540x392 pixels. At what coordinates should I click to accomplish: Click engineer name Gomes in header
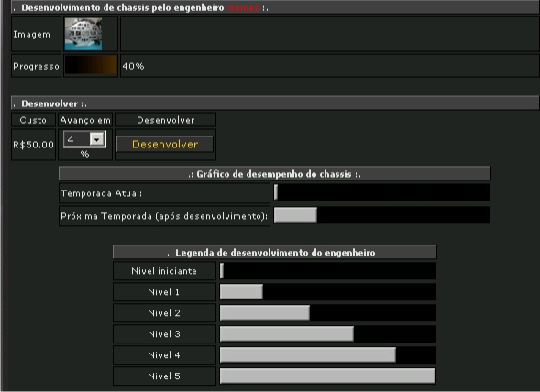(243, 7)
